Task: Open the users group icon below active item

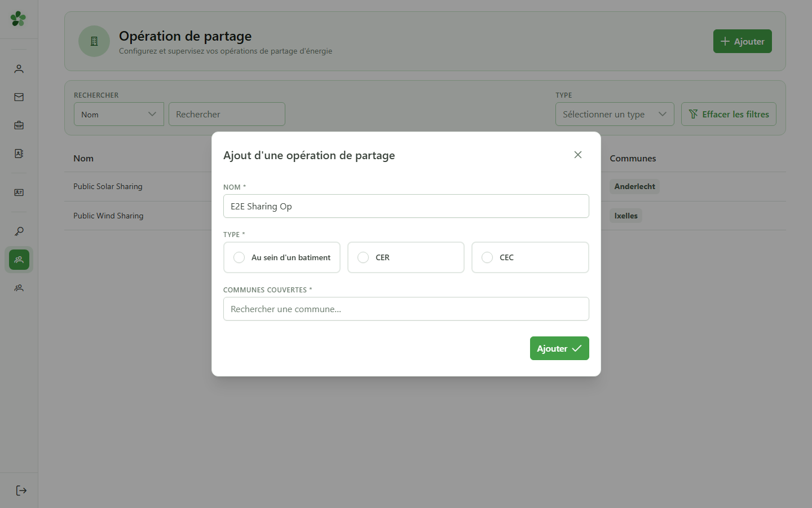Action: pyautogui.click(x=19, y=288)
